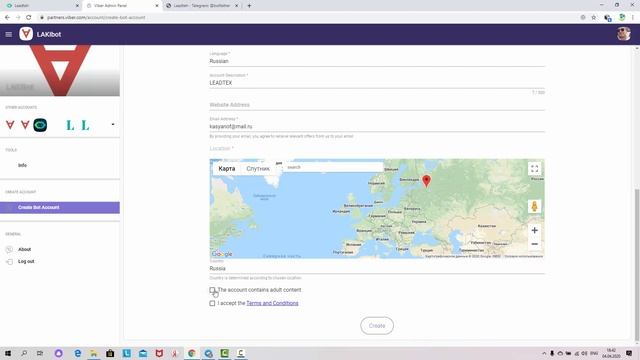The image size is (640, 360).
Task: Edit the Email Address field
Action: (377, 127)
